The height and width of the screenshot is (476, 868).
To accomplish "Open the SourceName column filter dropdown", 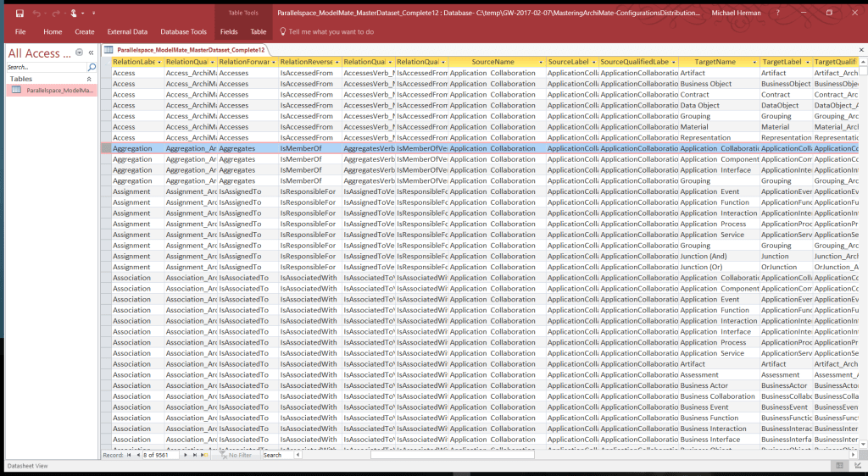I will coord(540,63).
